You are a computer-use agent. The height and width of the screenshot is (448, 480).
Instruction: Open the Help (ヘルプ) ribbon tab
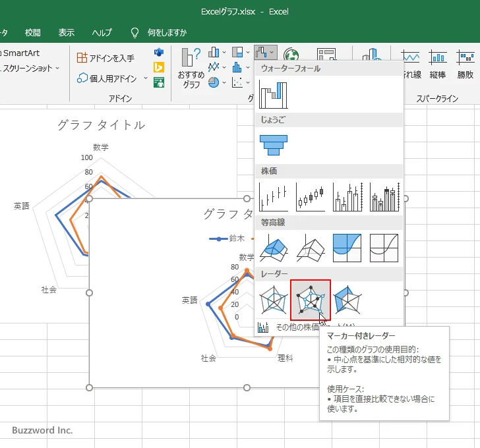(x=102, y=32)
